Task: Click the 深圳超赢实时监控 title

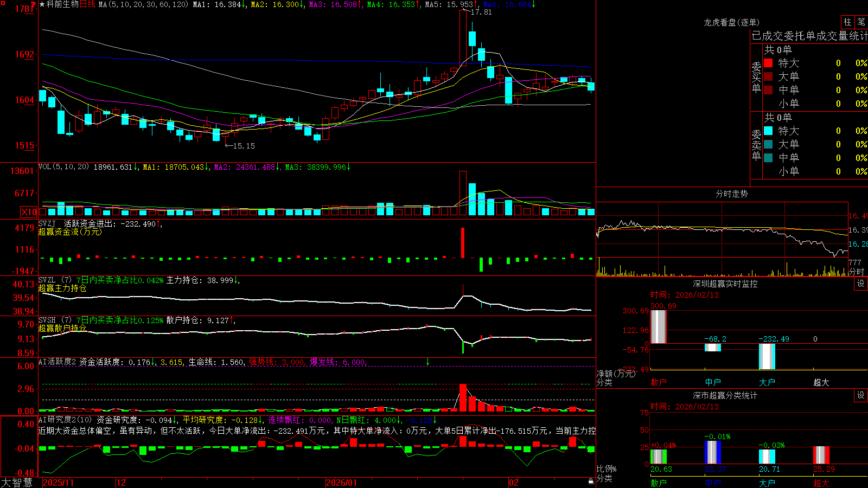Action: point(725,284)
